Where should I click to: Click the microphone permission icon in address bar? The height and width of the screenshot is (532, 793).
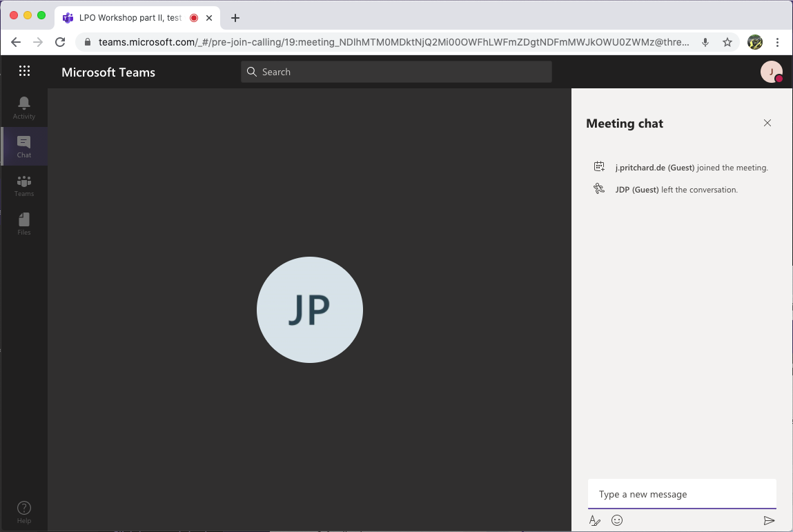(x=705, y=42)
